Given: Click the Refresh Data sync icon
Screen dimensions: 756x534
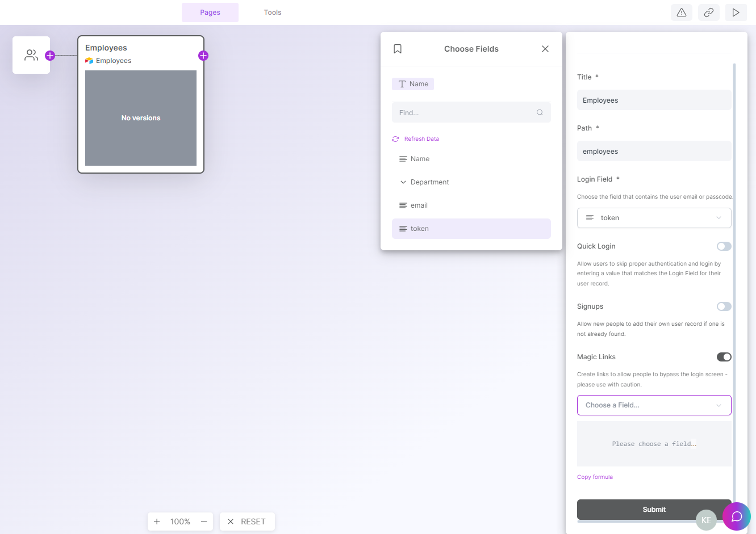Looking at the screenshot, I should click(395, 139).
